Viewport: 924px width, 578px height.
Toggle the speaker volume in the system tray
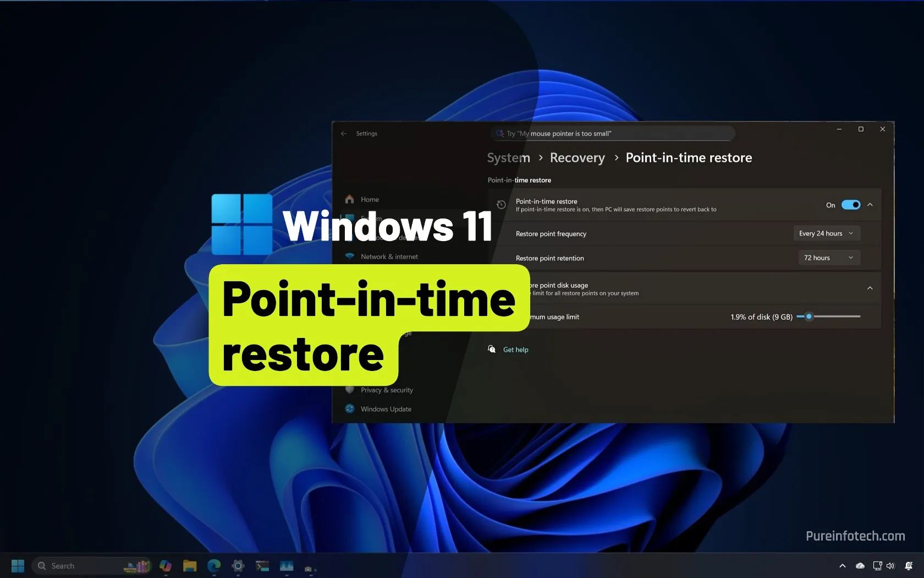pos(891,565)
